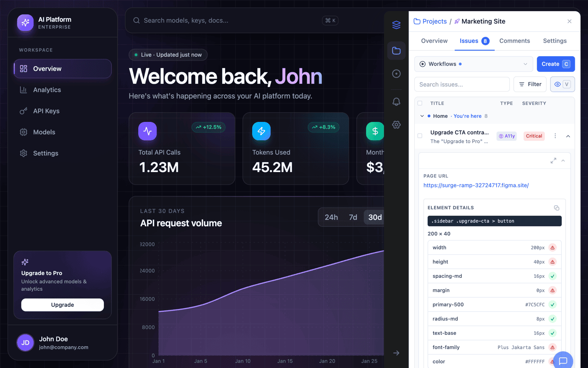Toggle the select-all checkbox in issues header
Screen dimensions: 588x368
[x=420, y=103]
